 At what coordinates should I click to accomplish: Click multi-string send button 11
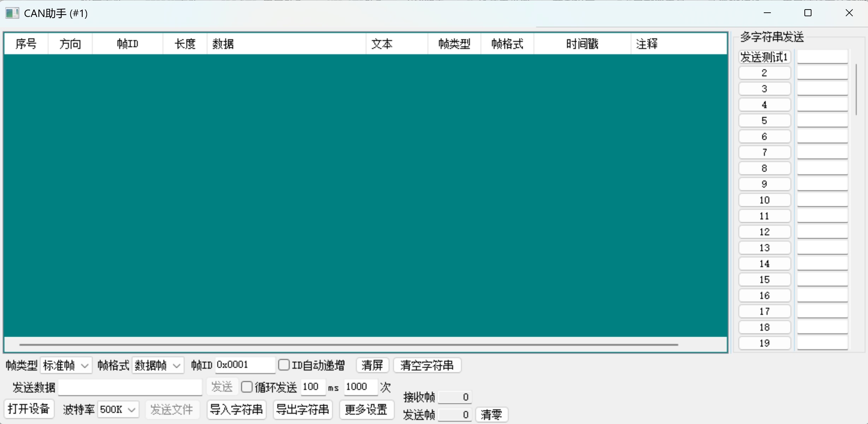tap(764, 216)
